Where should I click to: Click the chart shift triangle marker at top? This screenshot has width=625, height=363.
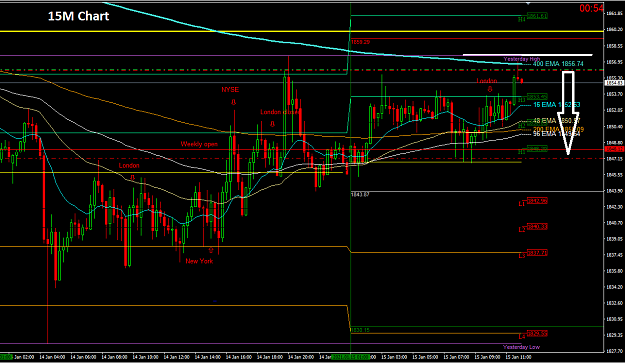[x=528, y=3]
